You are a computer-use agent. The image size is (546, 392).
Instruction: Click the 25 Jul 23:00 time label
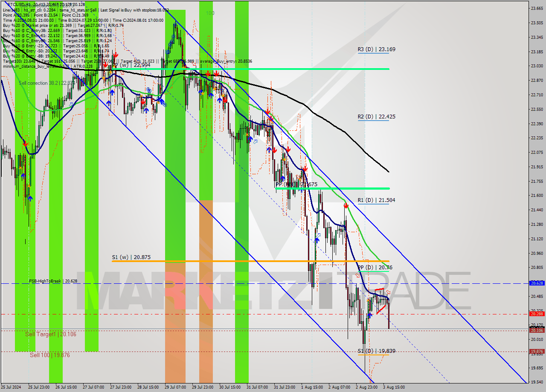coord(38,387)
